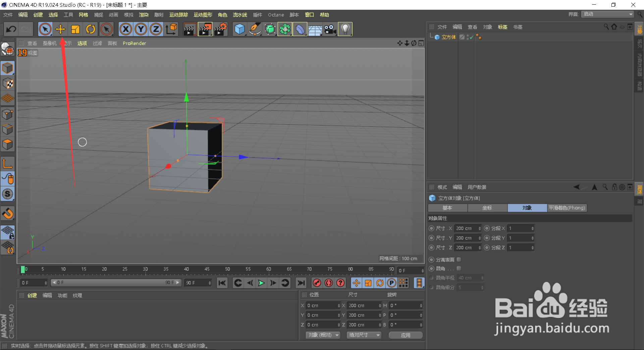Click the record keyframe button
This screenshot has height=350, width=644.
click(x=317, y=283)
